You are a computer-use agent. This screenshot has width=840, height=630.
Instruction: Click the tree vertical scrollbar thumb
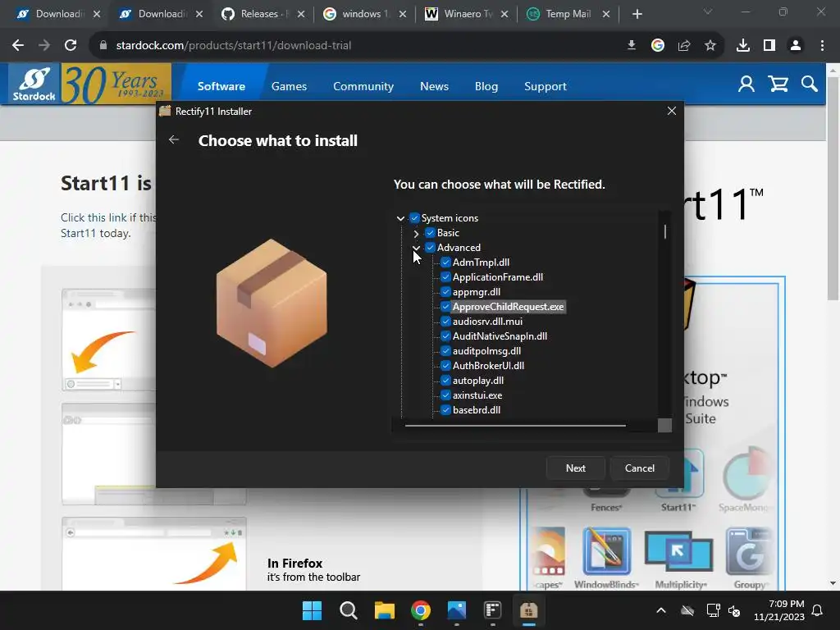click(664, 231)
